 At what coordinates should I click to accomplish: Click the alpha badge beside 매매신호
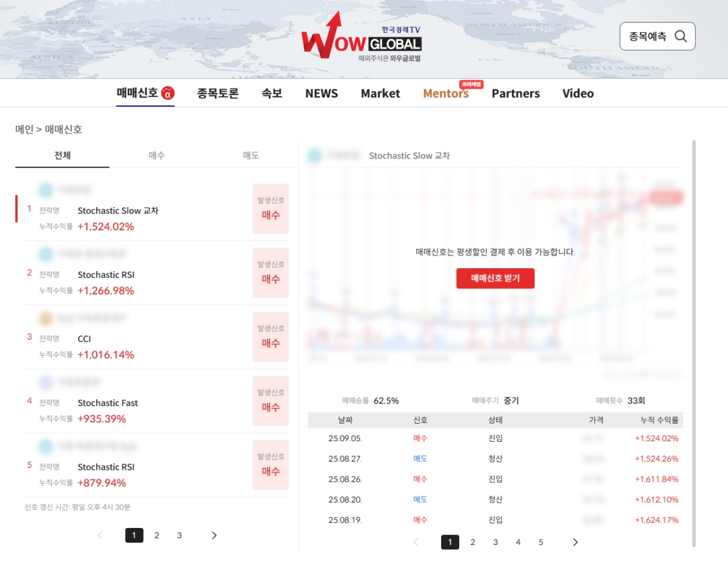tap(168, 93)
